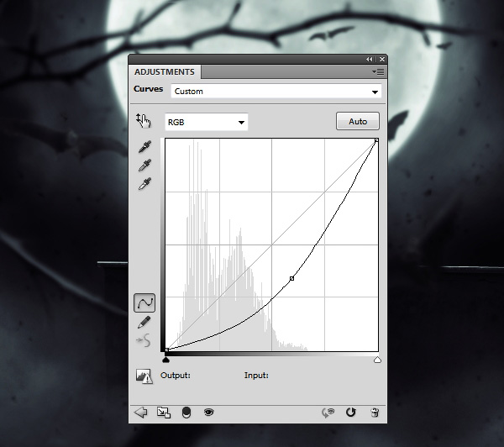
Task: Pick the gray point eyedropper
Action: click(x=144, y=166)
